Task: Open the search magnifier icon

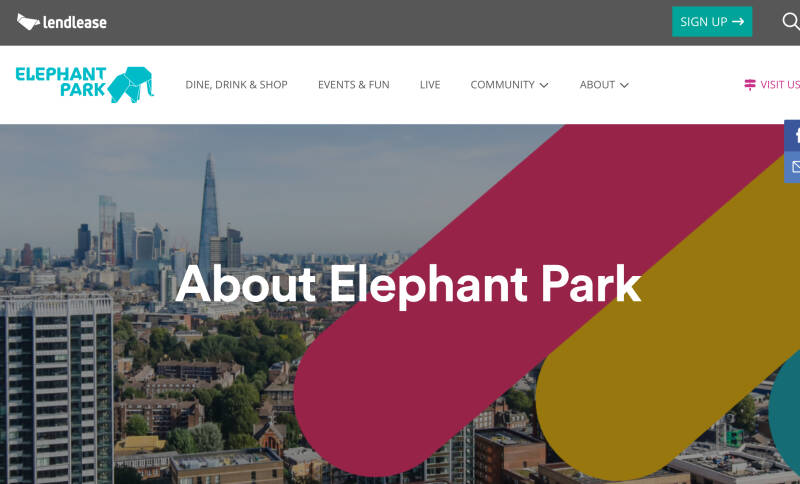Action: coord(791,21)
